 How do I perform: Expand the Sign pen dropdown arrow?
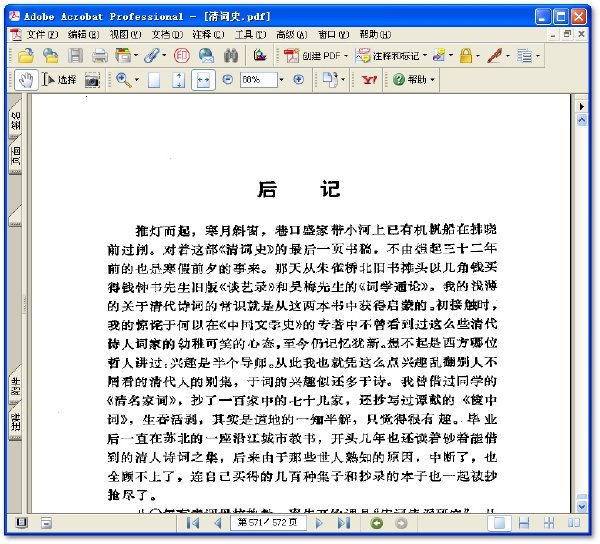point(508,56)
